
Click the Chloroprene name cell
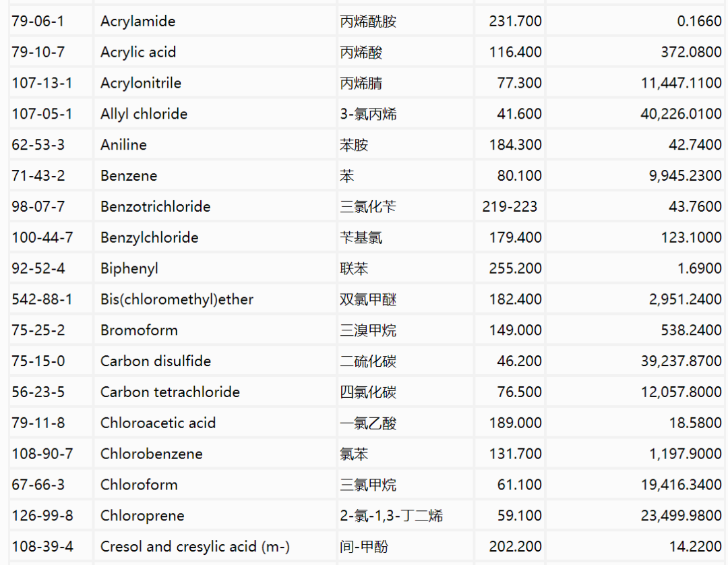142,516
